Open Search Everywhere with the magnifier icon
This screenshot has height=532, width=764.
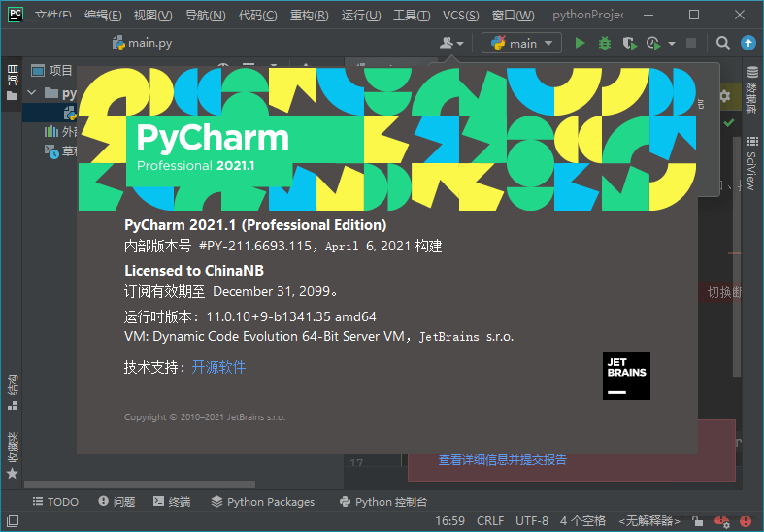click(722, 44)
